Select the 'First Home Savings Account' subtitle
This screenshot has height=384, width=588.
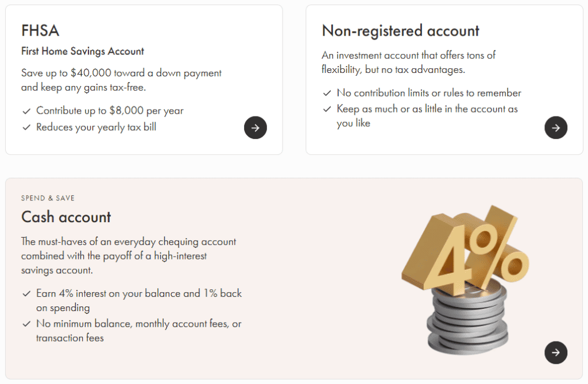[83, 51]
